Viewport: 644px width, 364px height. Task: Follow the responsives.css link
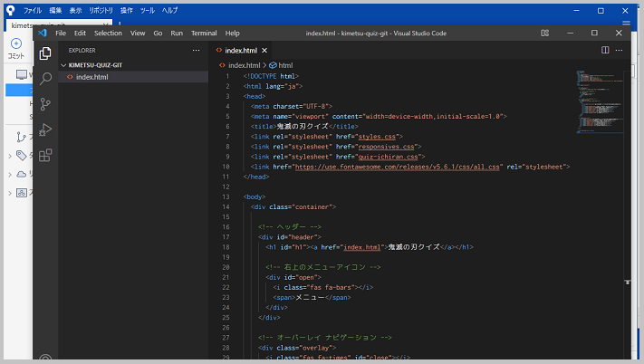386,147
